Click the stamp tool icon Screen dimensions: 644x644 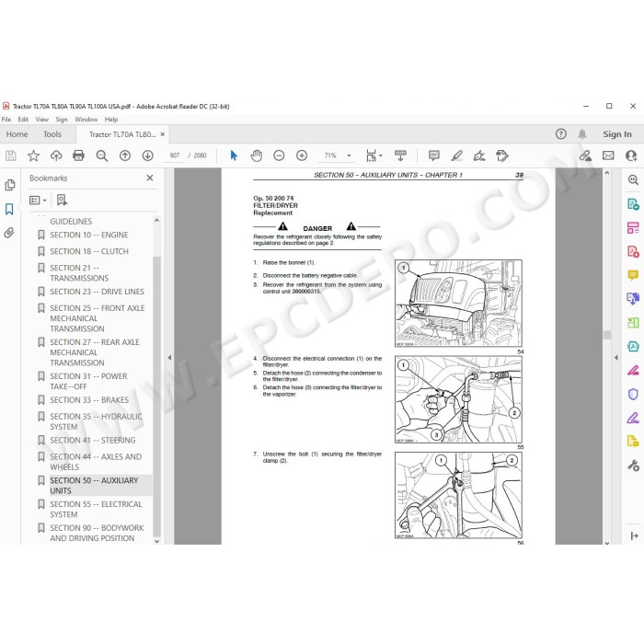click(x=502, y=155)
